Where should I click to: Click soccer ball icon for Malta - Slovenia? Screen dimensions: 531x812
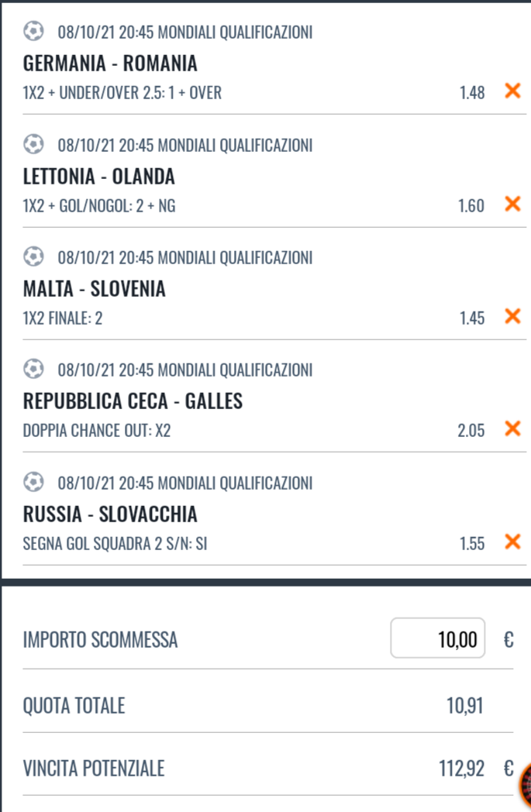[33, 256]
